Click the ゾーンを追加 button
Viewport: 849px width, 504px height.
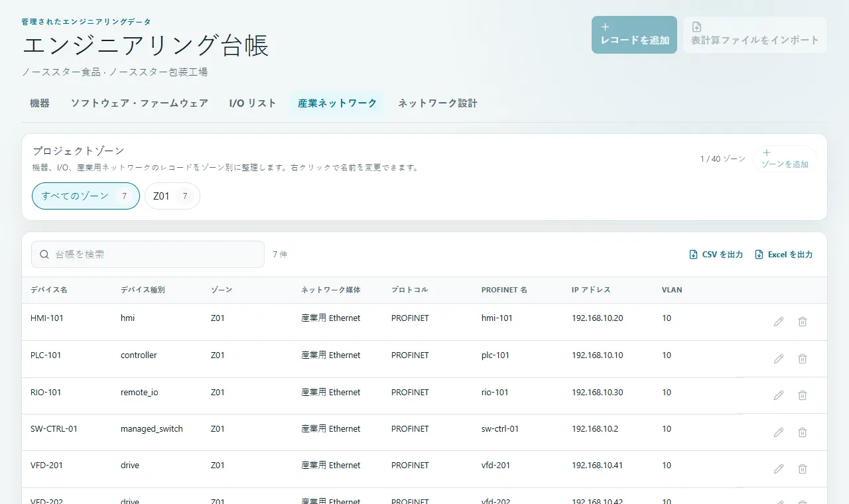tap(785, 159)
